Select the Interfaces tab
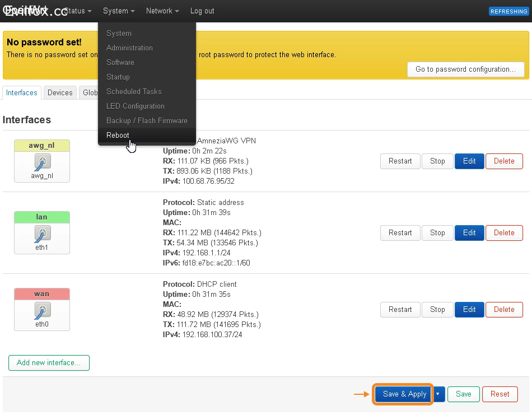 (22, 93)
